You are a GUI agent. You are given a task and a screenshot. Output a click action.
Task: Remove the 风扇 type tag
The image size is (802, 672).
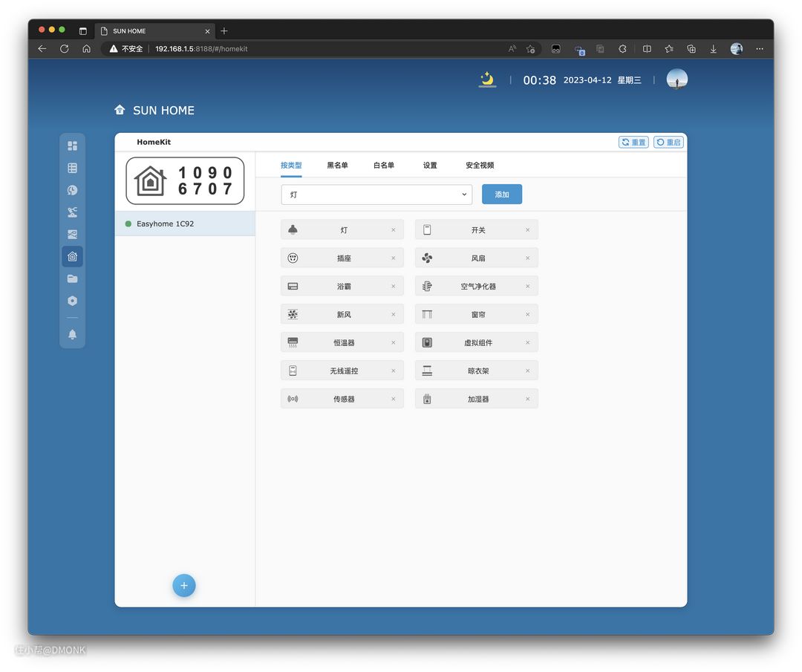tap(528, 258)
